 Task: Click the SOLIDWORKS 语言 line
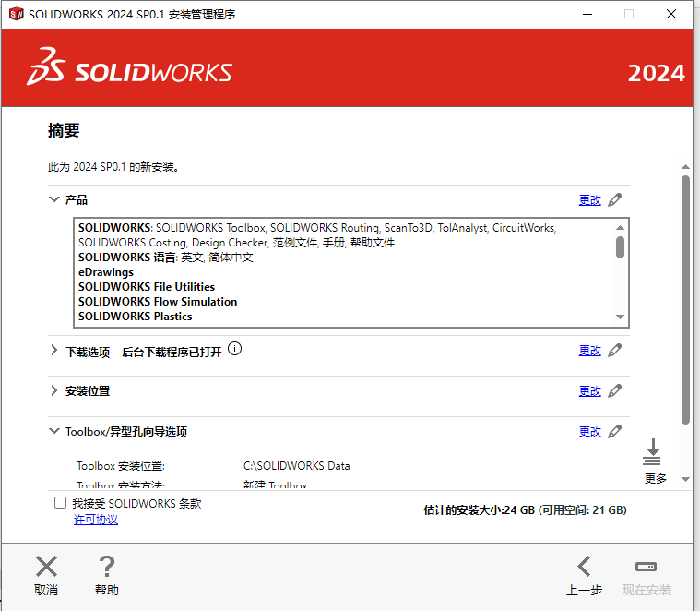(166, 258)
